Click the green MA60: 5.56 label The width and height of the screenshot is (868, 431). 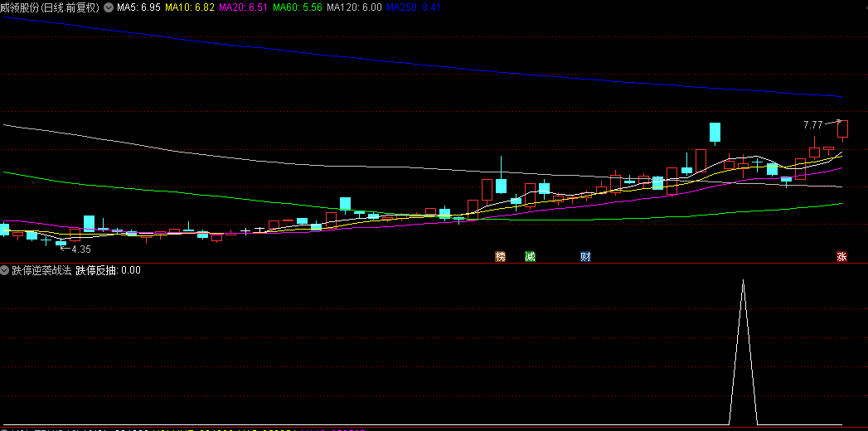298,7
